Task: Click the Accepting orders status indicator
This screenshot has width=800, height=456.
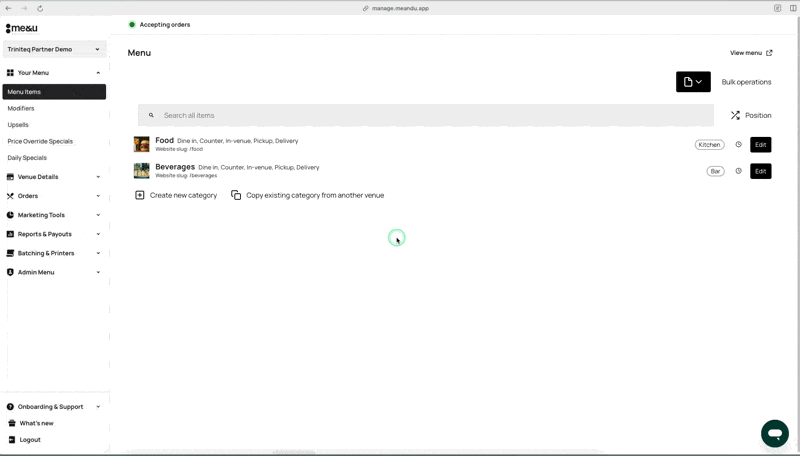Action: click(x=132, y=24)
